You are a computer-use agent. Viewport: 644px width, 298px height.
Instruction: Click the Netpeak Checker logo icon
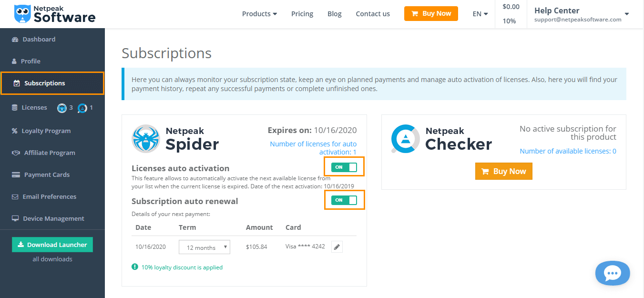405,139
